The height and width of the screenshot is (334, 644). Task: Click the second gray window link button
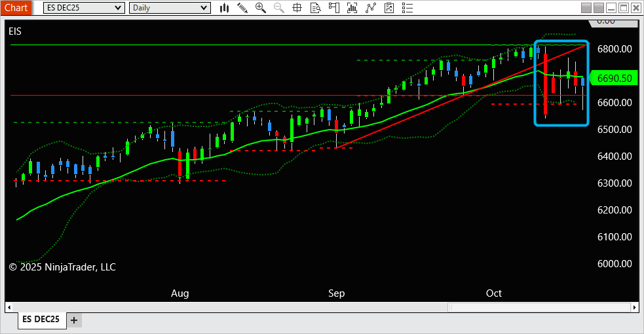599,8
